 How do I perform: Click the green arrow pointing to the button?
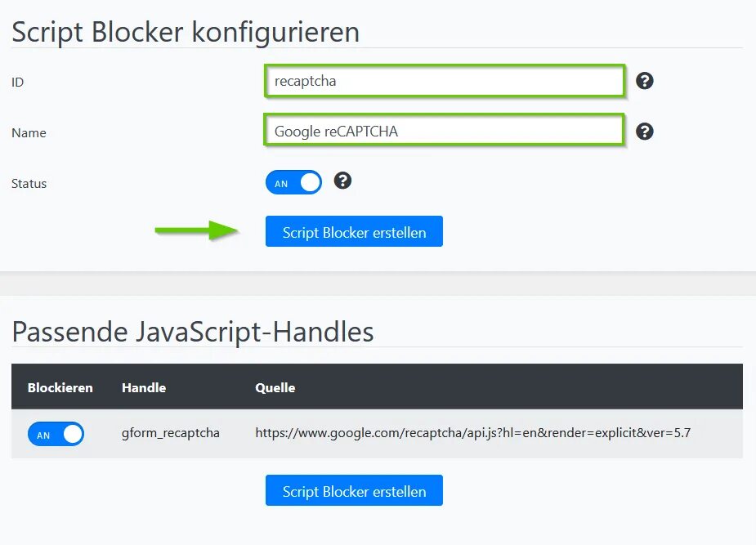click(x=195, y=231)
